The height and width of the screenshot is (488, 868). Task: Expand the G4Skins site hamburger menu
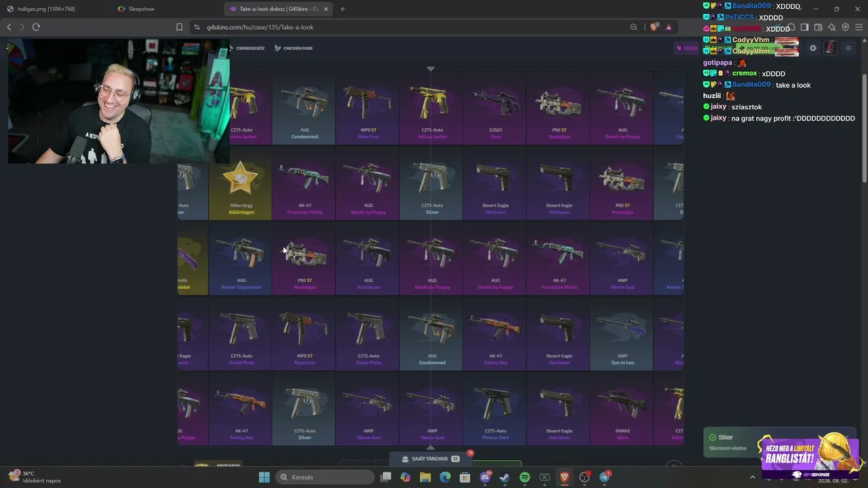coord(848,48)
